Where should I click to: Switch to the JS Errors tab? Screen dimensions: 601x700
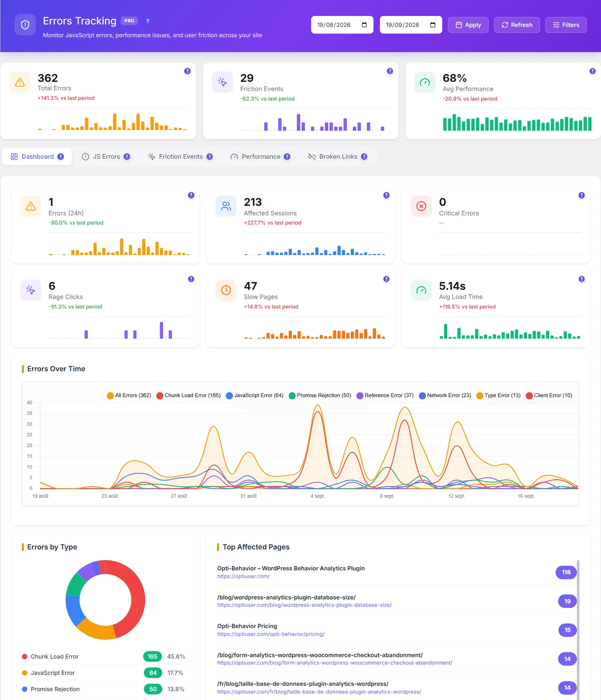106,157
